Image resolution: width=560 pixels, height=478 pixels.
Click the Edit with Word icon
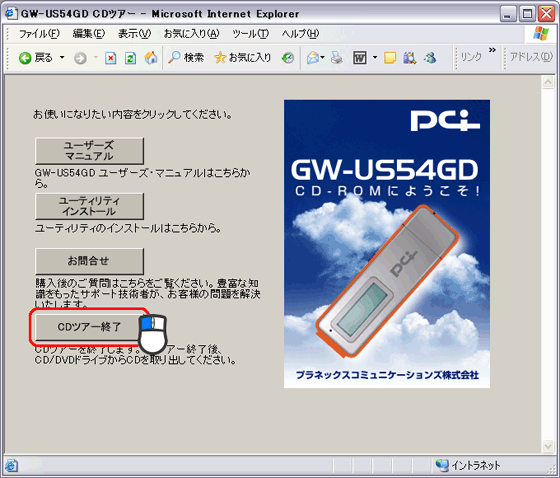click(x=360, y=58)
